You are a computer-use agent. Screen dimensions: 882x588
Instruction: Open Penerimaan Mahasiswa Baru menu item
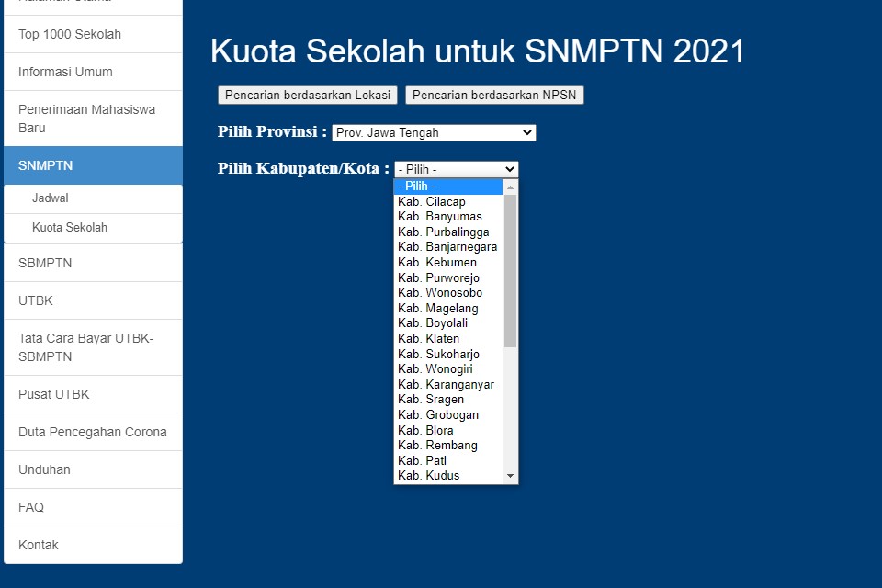click(93, 119)
